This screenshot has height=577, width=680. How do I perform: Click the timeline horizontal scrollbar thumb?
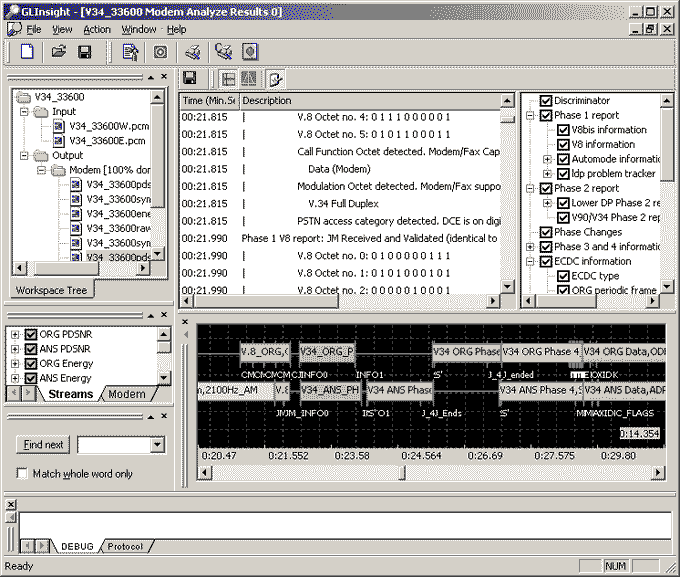402,472
